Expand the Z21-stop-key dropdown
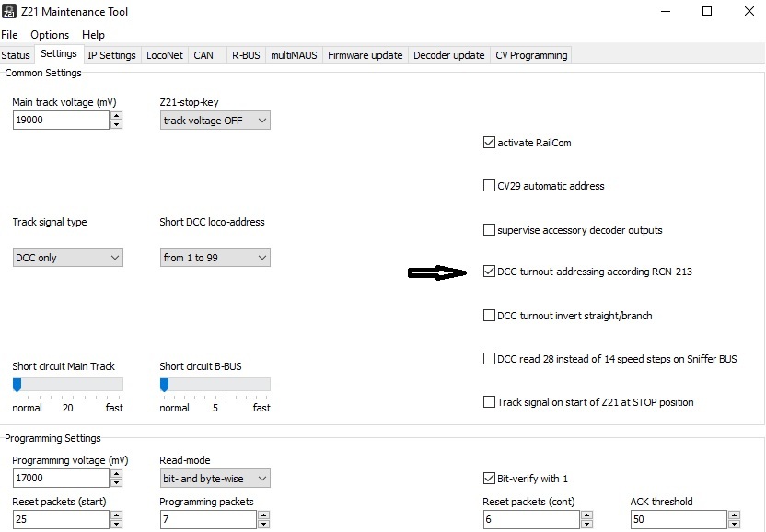 (x=215, y=121)
